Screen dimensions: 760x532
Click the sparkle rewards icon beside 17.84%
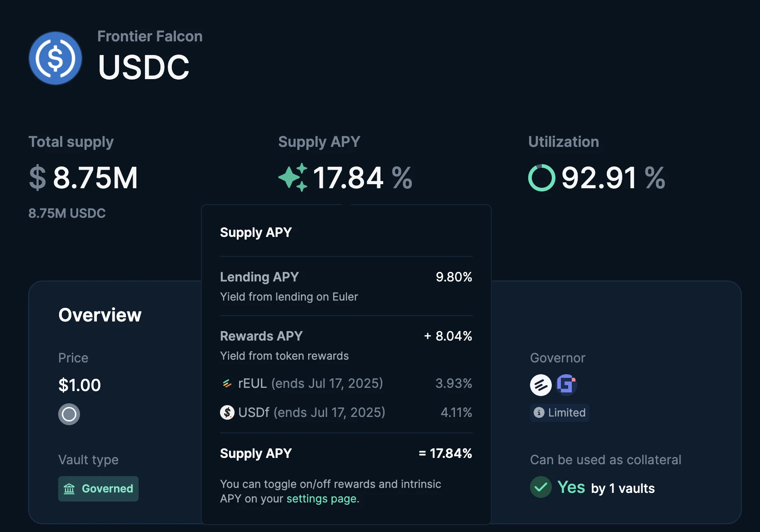pyautogui.click(x=293, y=177)
